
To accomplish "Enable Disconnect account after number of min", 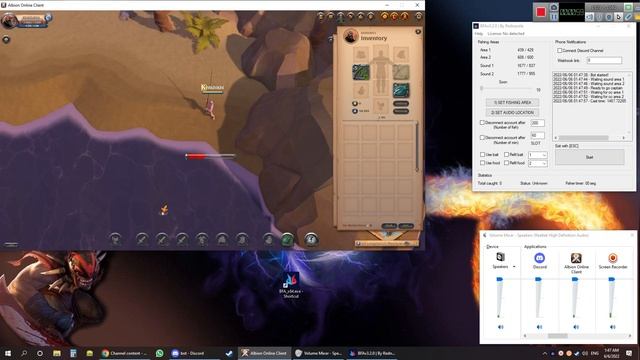I will (x=482, y=138).
